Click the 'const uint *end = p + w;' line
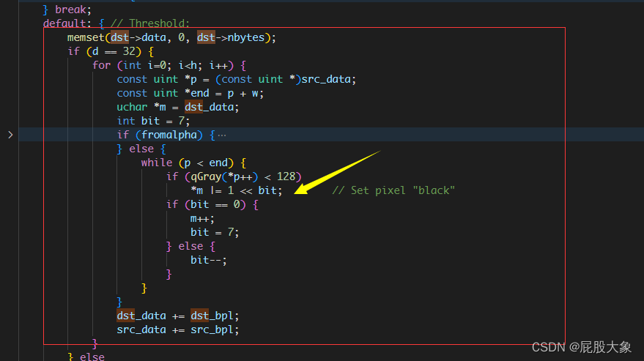This screenshot has height=361, width=644. point(190,93)
